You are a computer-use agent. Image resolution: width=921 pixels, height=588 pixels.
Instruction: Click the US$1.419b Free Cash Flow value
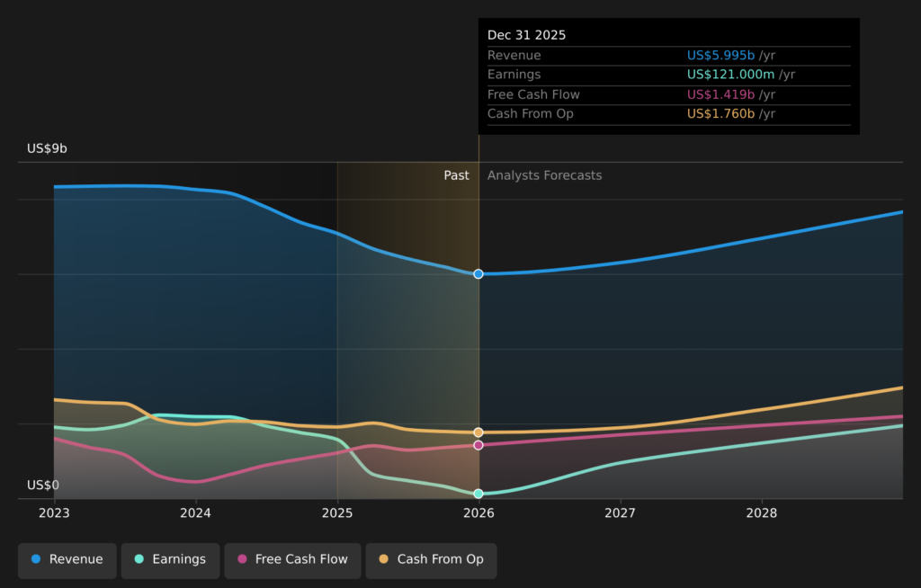tap(720, 94)
